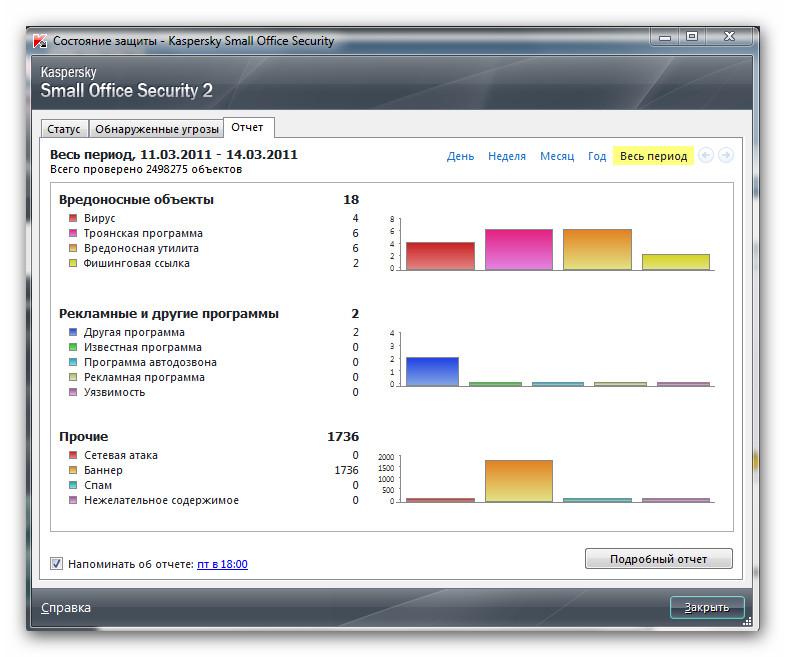
Task: Open the Статус tab
Action: [64, 130]
